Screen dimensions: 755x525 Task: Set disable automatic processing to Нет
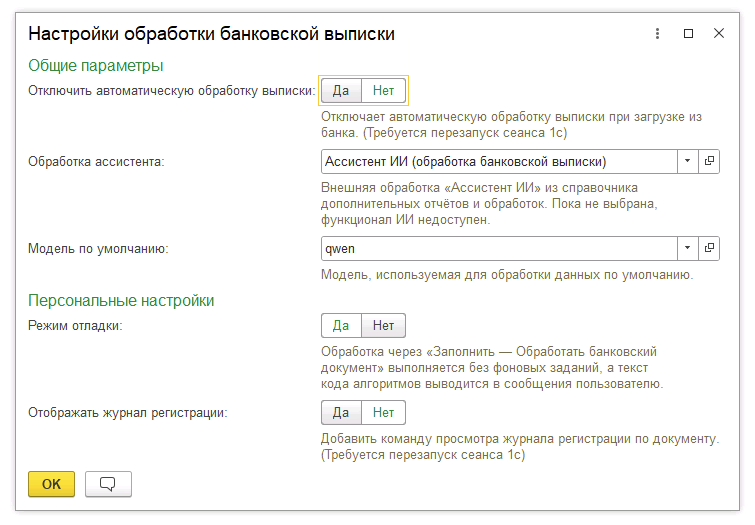tap(383, 91)
